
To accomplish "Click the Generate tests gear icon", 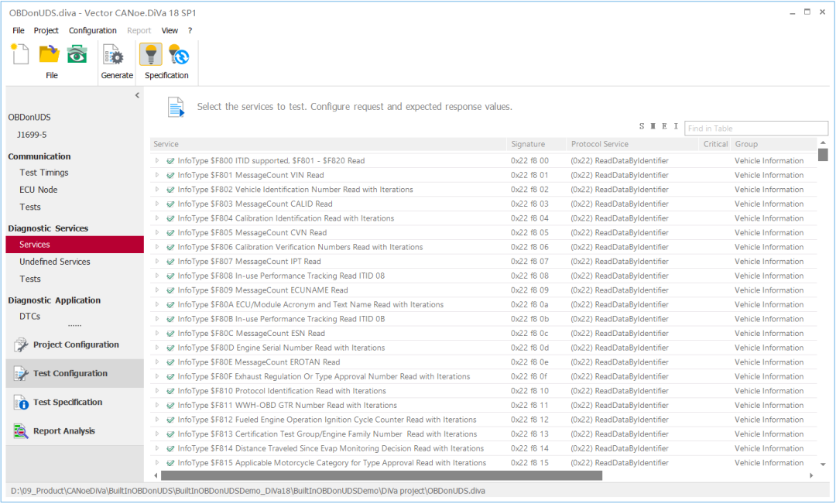I will point(115,56).
